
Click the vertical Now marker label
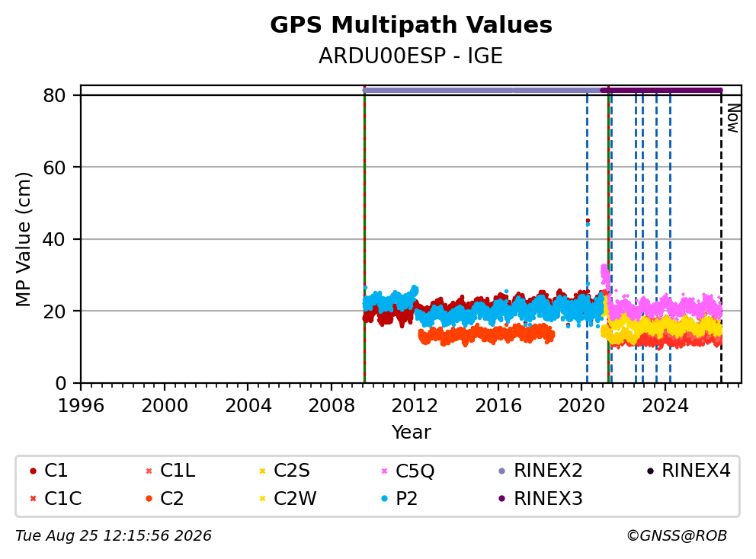tap(733, 119)
